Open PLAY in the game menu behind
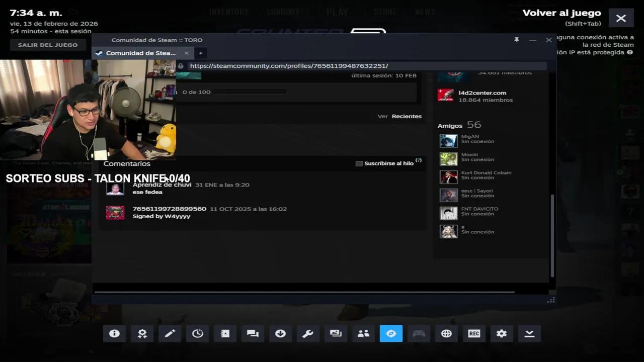 [337, 12]
